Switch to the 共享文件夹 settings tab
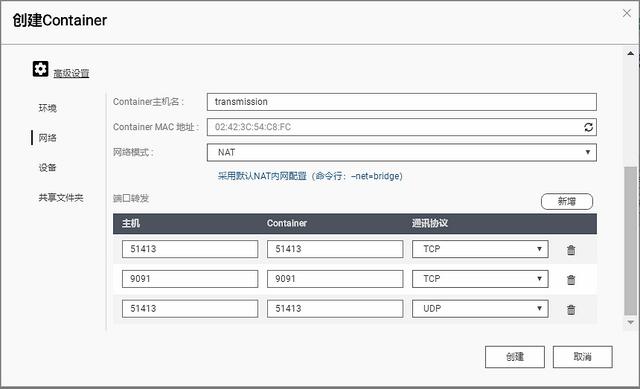This screenshot has width=640, height=389. click(x=61, y=198)
